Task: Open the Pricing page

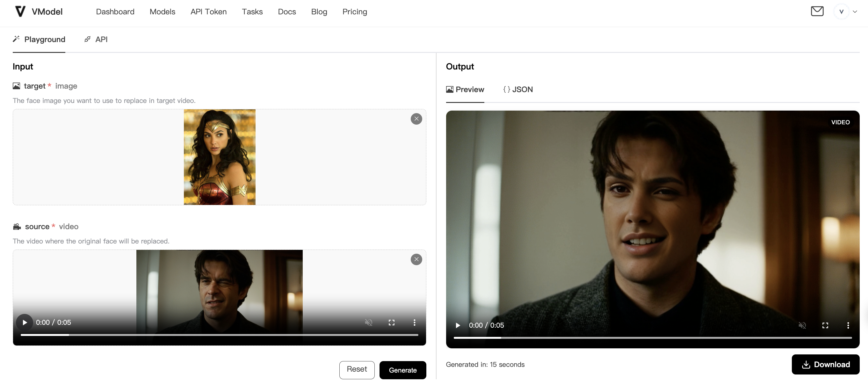Action: [354, 12]
